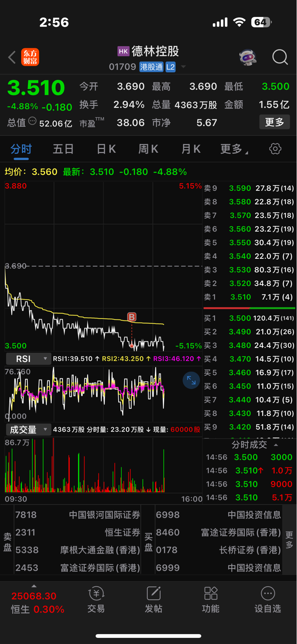Open the 更多 chart period dropdown

tap(234, 149)
